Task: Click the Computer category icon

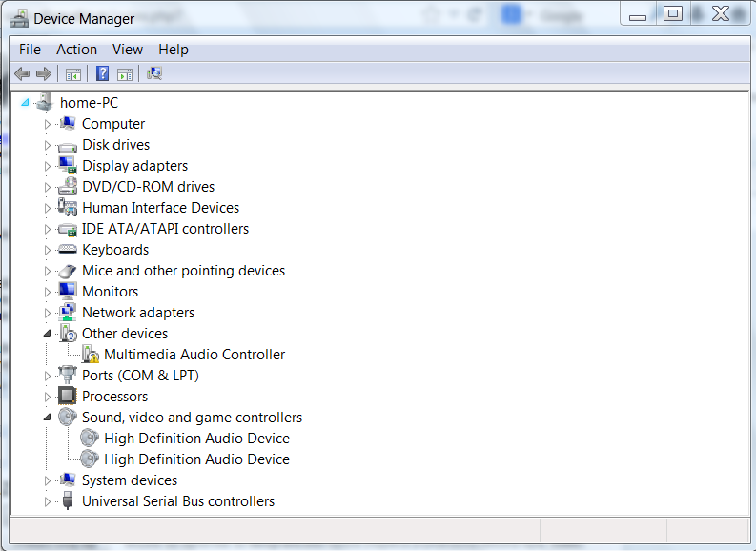Action: 68,123
